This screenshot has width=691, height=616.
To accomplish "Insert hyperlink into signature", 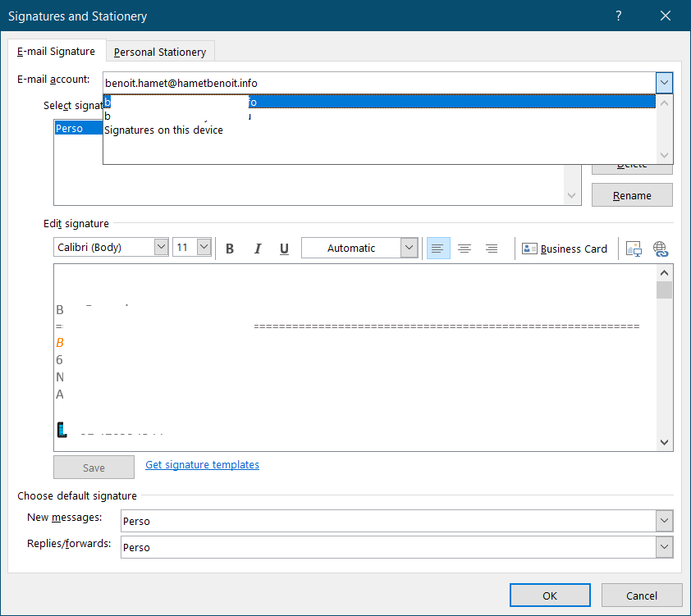I will [661, 249].
